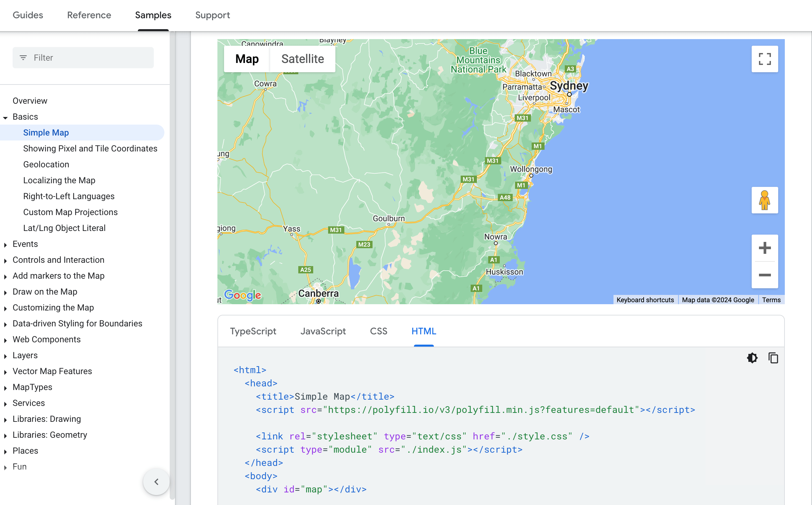Expand the Services section
Screen dimensions: 812x505
[x=5, y=404]
